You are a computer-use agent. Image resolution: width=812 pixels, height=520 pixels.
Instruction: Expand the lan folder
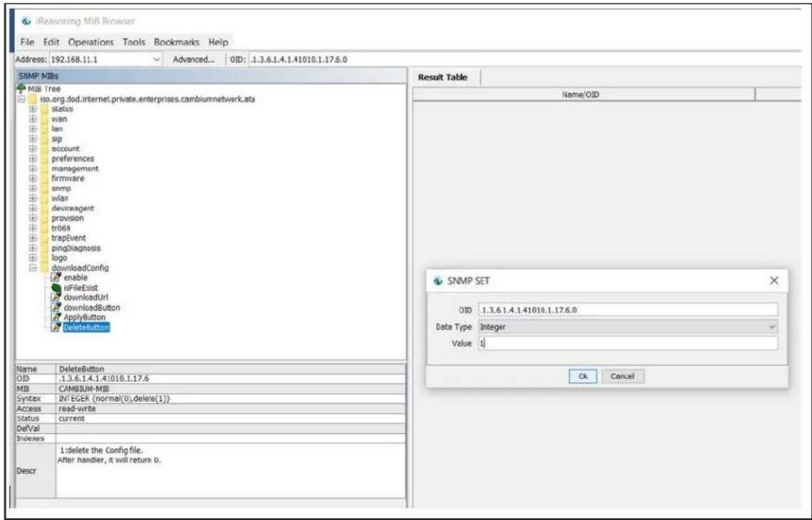pyautogui.click(x=33, y=129)
